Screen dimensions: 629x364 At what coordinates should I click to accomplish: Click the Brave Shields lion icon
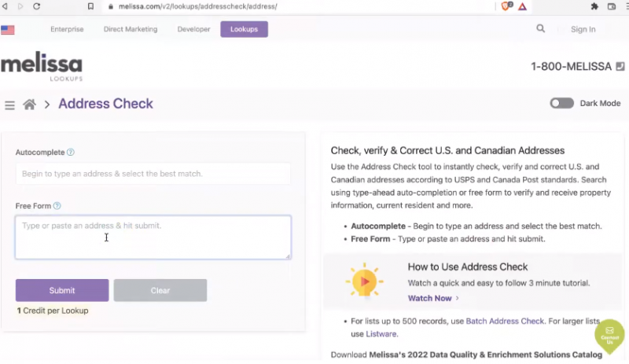point(506,6)
